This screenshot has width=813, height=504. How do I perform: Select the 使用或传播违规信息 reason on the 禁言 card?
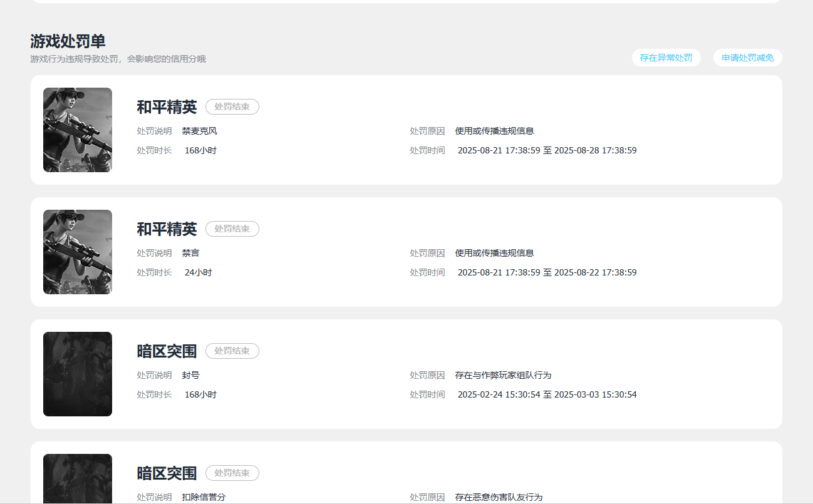point(495,253)
